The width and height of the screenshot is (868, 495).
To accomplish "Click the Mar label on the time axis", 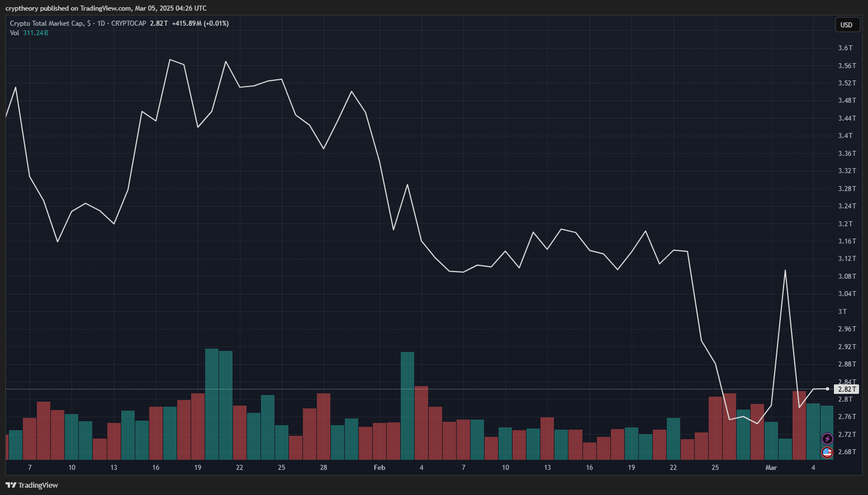I will [x=771, y=468].
